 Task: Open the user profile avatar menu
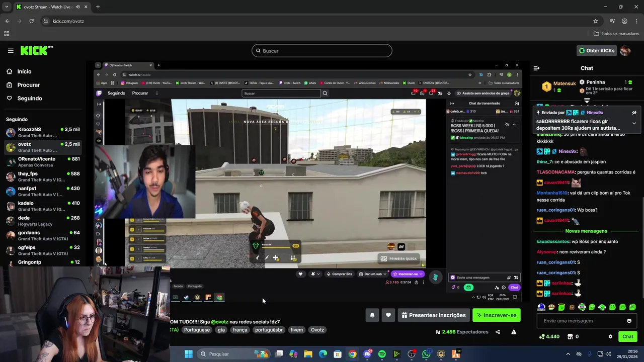pos(625,51)
